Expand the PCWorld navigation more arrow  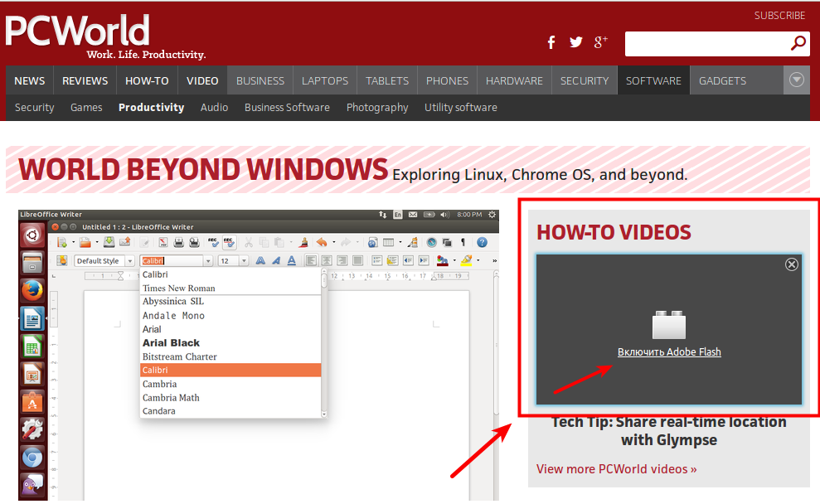tap(797, 80)
